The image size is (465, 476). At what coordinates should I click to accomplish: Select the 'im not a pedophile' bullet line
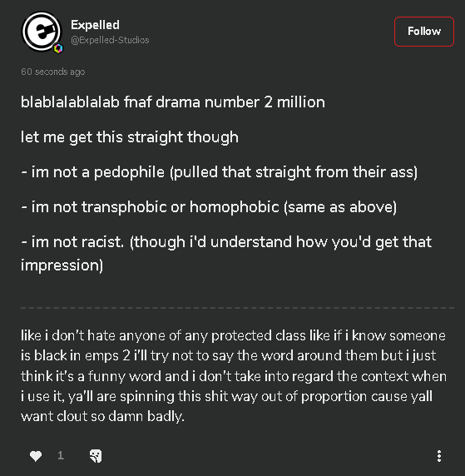click(219, 172)
